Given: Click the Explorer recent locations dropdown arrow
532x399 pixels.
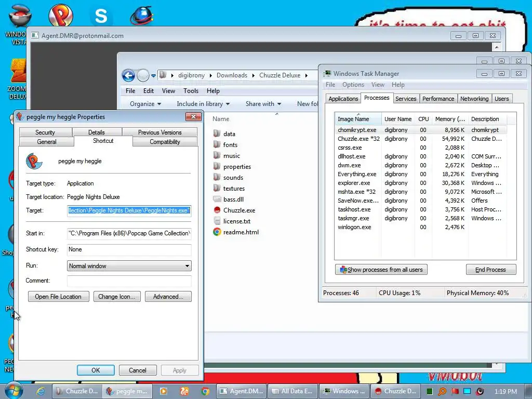Looking at the screenshot, I should pos(153,75).
